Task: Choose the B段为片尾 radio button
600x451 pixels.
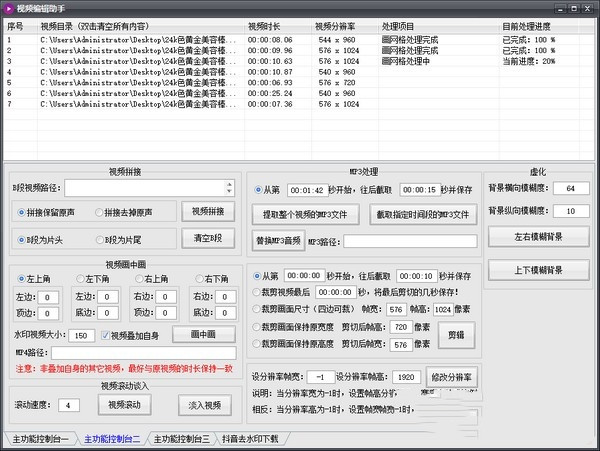Action: 100,240
